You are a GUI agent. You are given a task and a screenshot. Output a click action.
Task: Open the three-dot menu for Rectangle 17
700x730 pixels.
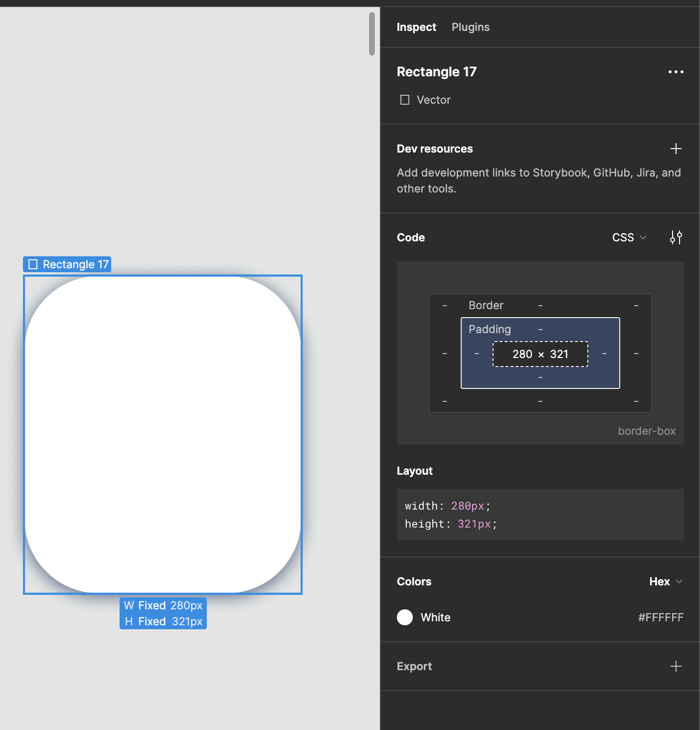676,72
